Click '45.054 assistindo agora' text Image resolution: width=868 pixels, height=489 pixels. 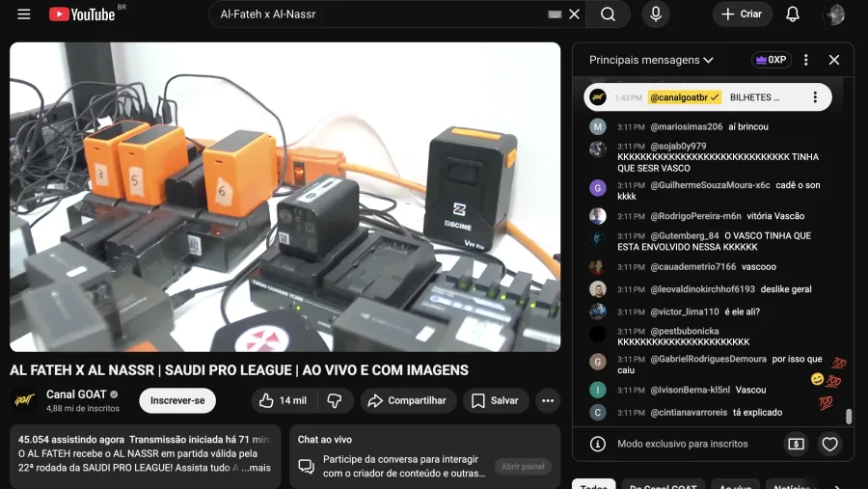tap(70, 440)
